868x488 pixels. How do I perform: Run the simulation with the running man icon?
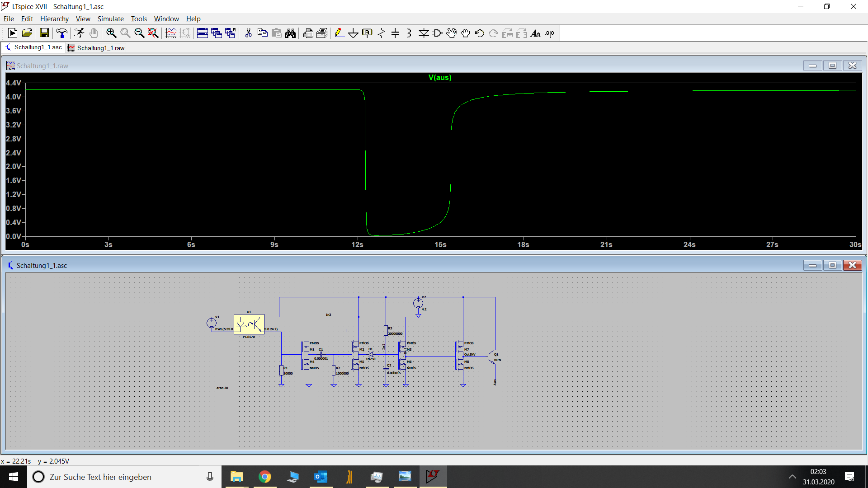click(79, 33)
